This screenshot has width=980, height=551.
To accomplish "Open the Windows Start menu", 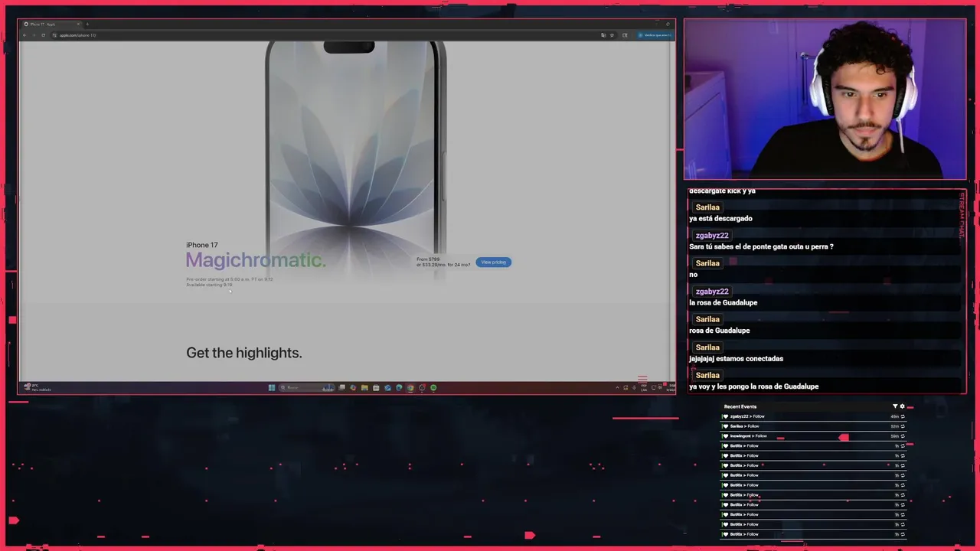I will pos(271,387).
